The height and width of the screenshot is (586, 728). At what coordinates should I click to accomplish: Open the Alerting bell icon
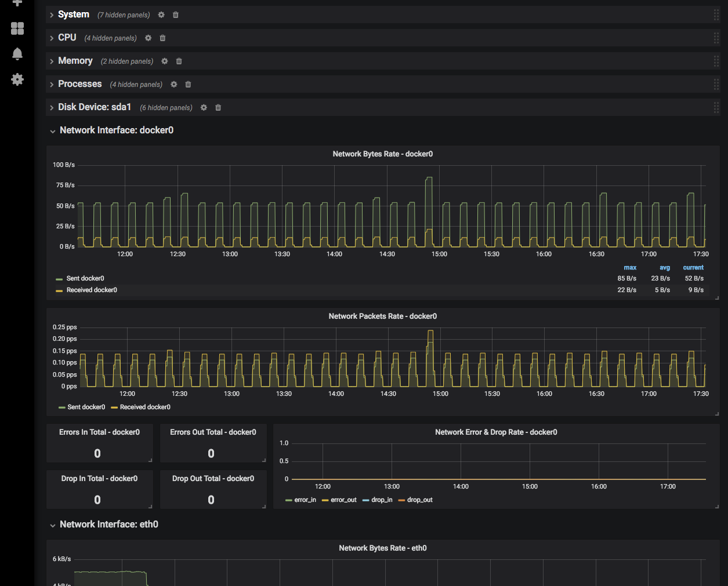coord(17,54)
